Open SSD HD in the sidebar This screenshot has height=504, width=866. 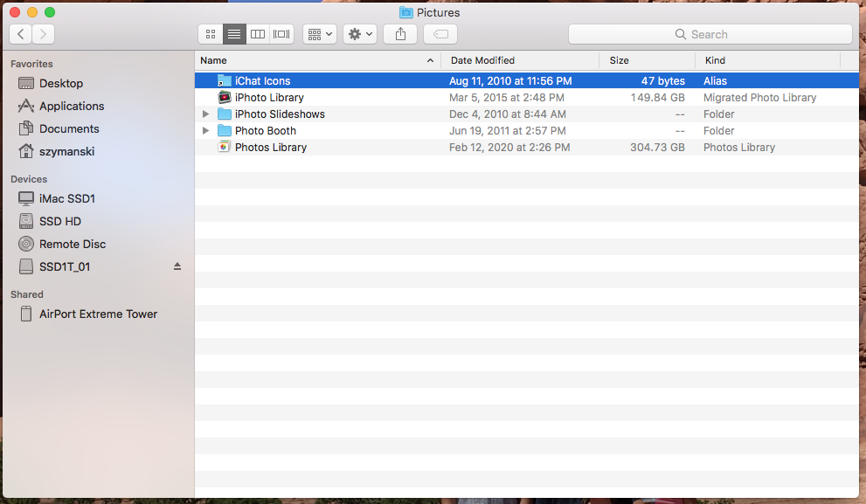(59, 221)
